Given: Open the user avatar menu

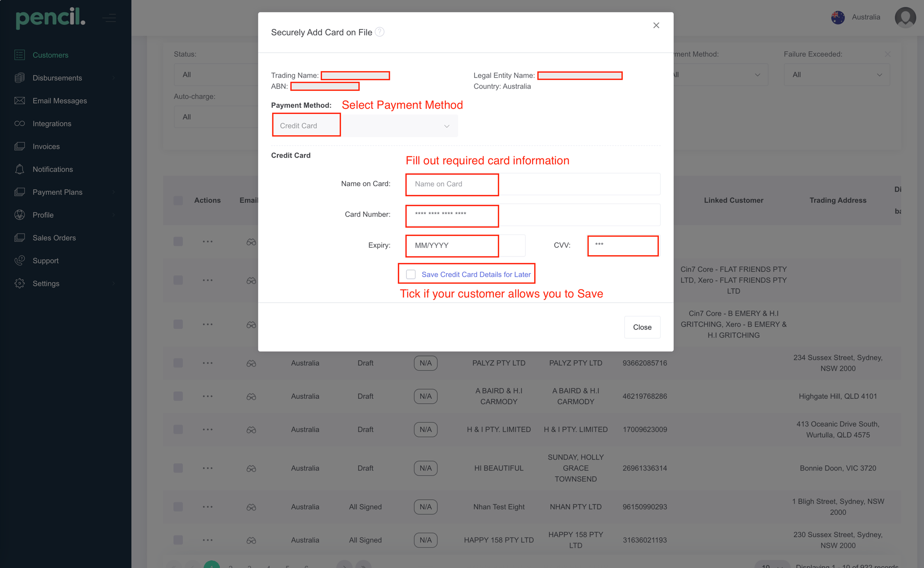Looking at the screenshot, I should pos(905,17).
